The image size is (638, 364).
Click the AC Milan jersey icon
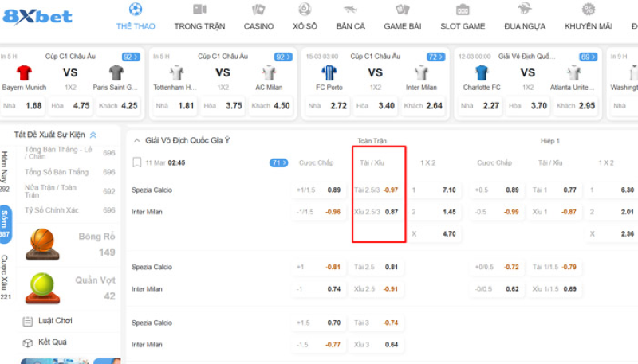point(269,72)
